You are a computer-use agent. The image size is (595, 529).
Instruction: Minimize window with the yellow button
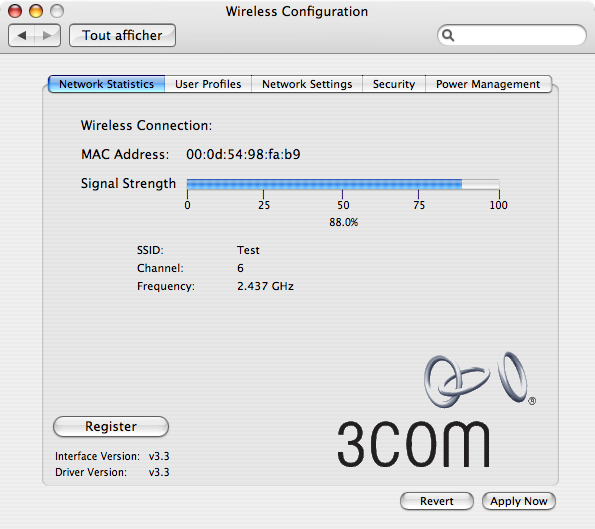(36, 11)
